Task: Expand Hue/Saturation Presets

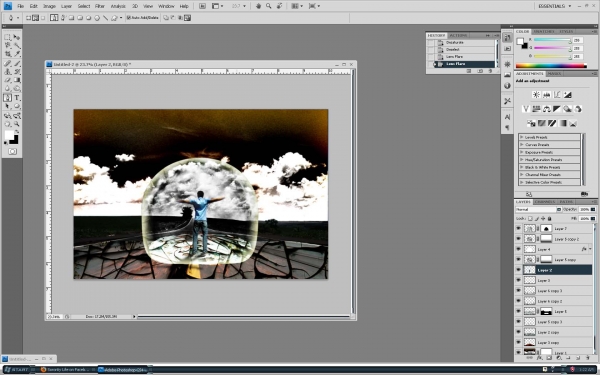Action: 522,160
